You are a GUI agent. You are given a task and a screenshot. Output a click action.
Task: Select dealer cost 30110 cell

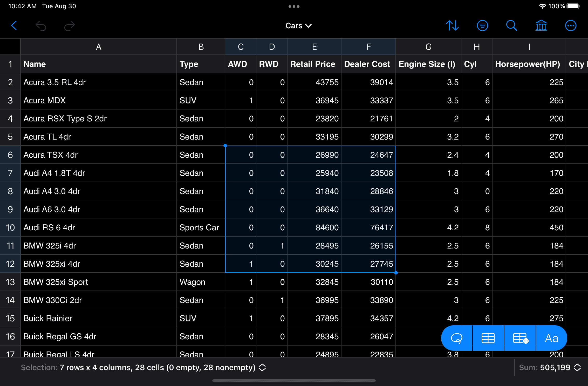368,282
